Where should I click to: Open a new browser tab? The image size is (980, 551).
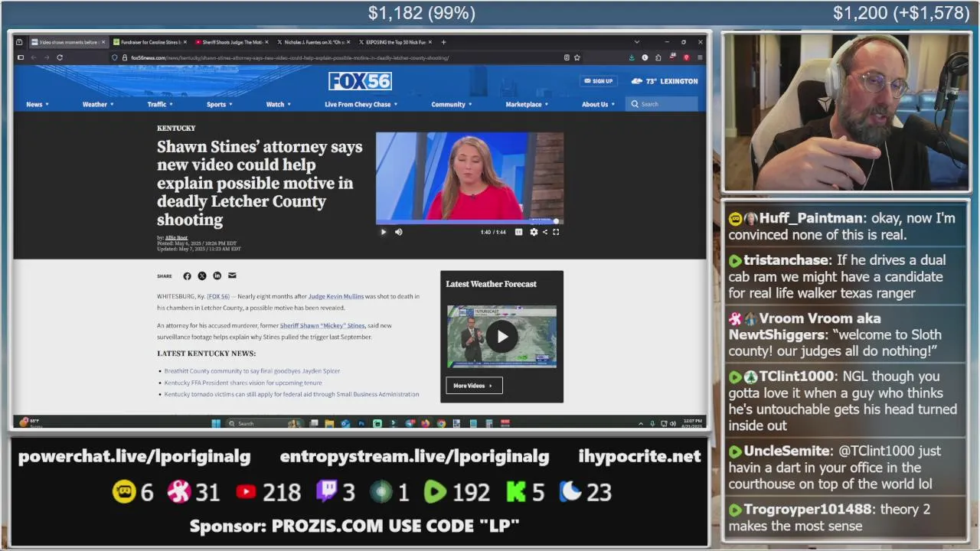pyautogui.click(x=444, y=42)
